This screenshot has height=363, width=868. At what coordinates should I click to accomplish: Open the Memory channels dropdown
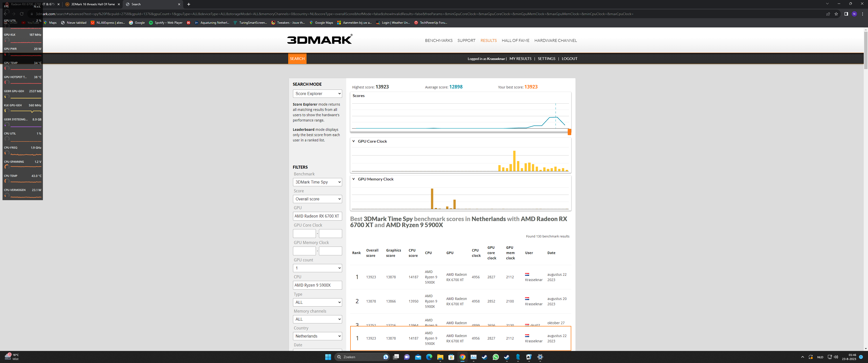[x=317, y=319]
